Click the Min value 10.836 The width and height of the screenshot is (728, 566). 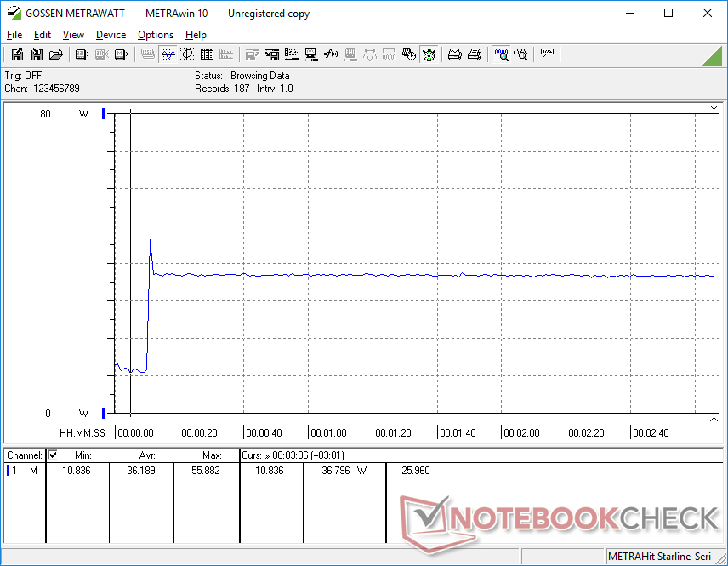click(x=77, y=471)
